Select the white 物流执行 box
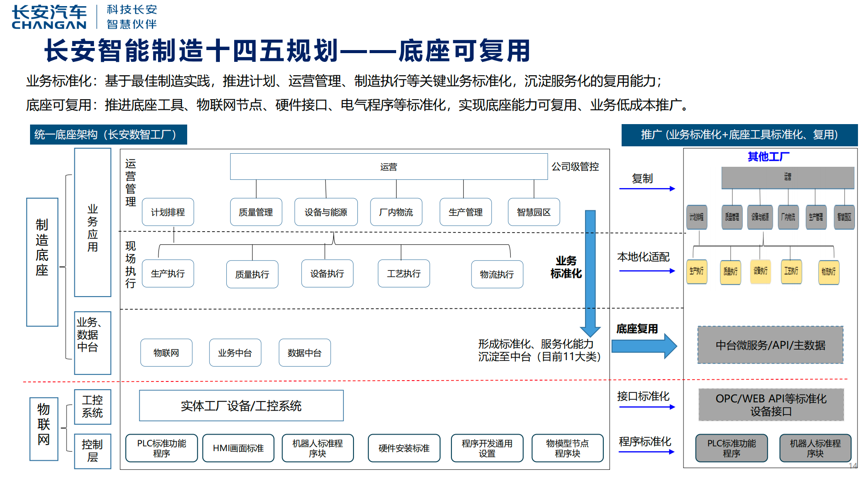 [497, 274]
